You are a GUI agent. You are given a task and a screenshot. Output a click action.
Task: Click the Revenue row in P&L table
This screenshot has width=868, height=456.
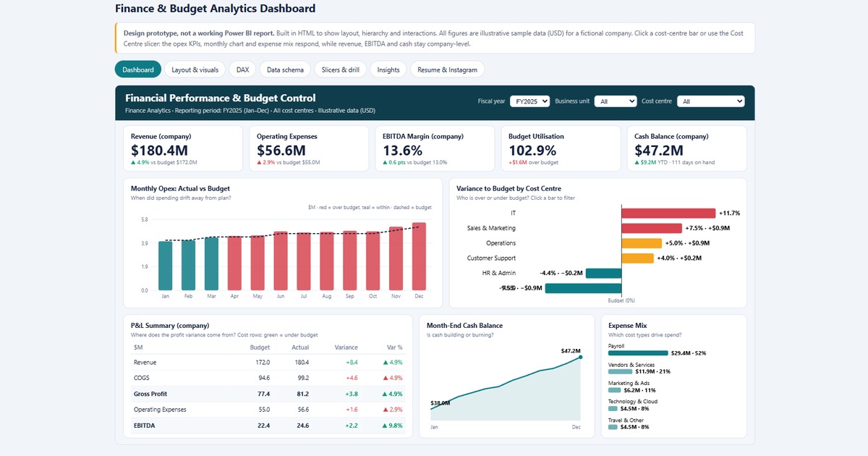pos(268,362)
